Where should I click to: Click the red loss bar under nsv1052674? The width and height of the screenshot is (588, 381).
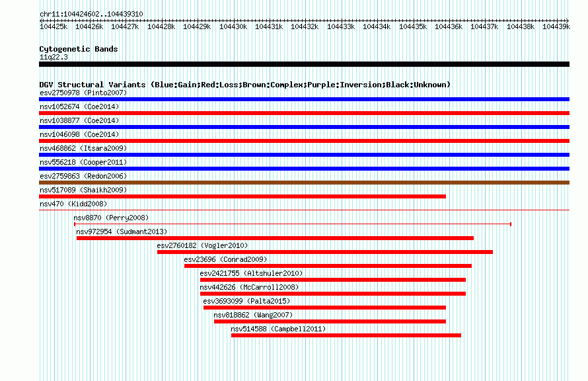point(304,113)
